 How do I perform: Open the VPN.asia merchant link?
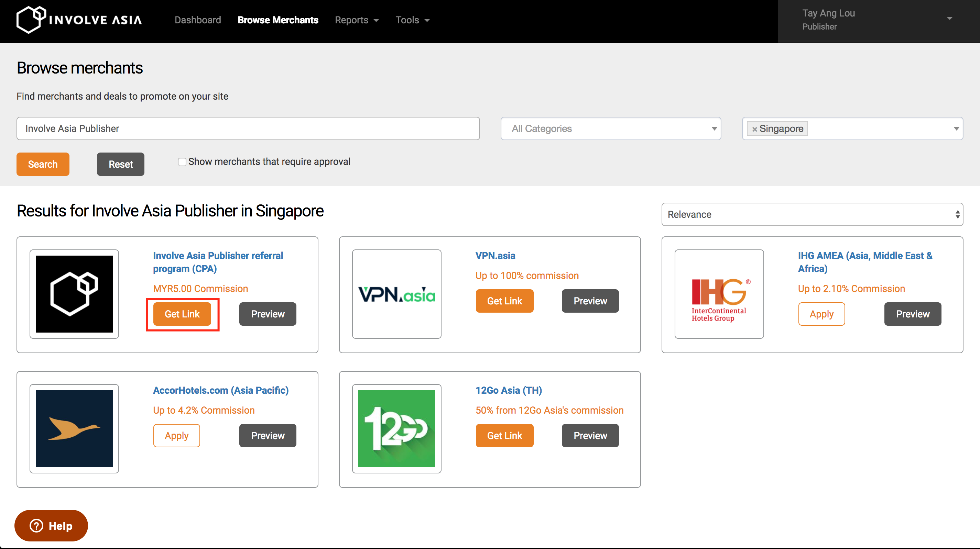click(x=495, y=256)
